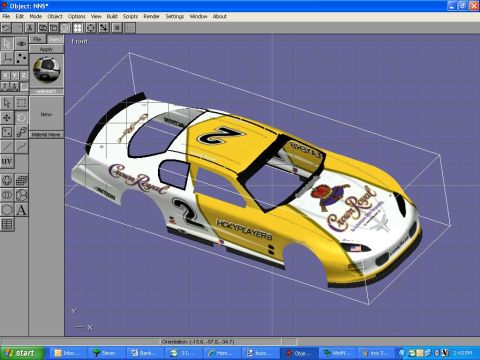Select the Text 'A' tool
Viewport: 480px width, 360px height.
tap(21, 210)
